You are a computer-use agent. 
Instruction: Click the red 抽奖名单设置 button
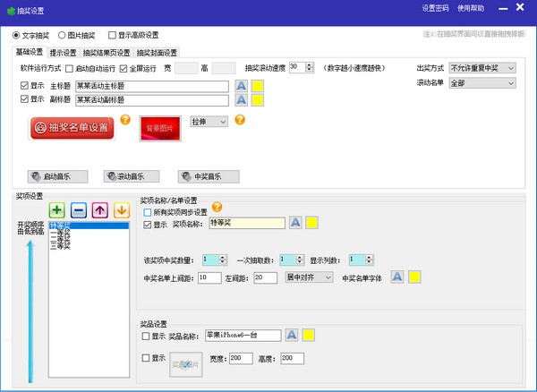pos(72,128)
